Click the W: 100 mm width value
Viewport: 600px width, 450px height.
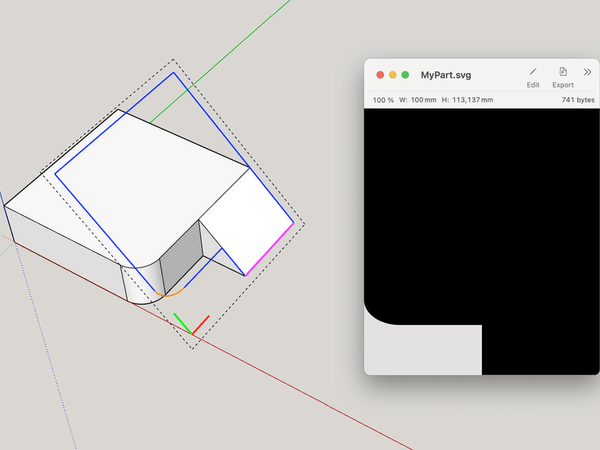[417, 100]
